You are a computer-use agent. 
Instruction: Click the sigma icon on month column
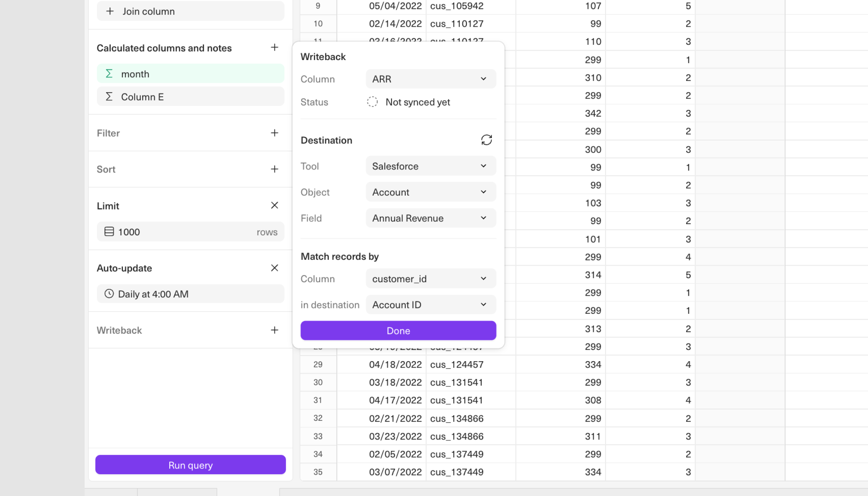[x=109, y=74]
